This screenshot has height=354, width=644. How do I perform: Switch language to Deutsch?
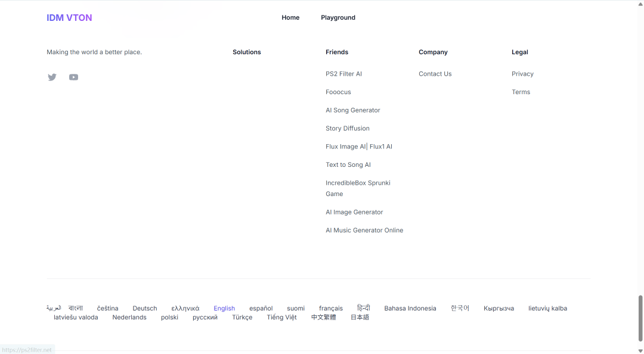coord(144,309)
